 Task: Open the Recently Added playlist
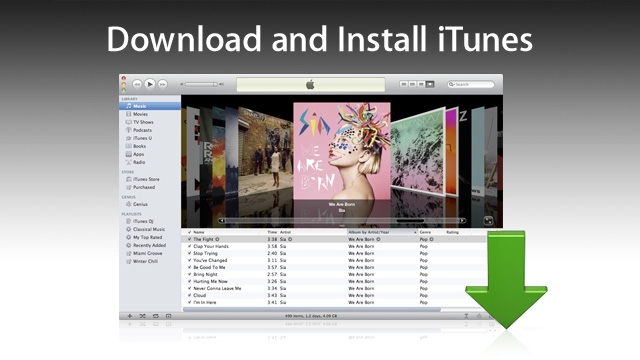click(x=149, y=245)
